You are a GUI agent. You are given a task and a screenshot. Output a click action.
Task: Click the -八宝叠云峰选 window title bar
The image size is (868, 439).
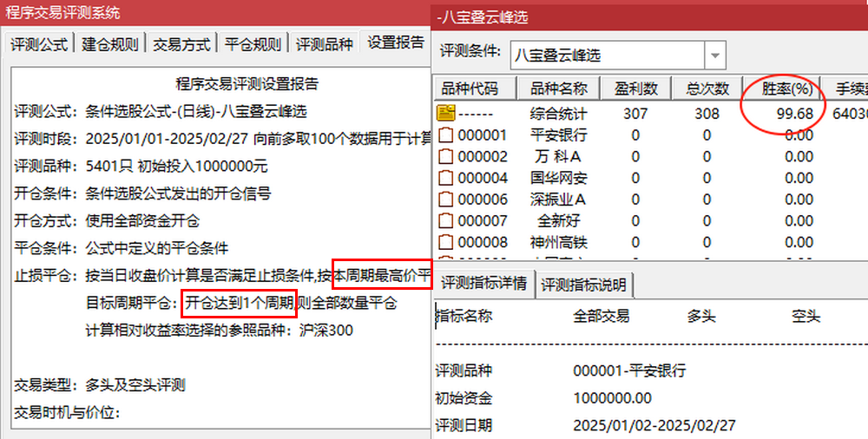click(649, 16)
